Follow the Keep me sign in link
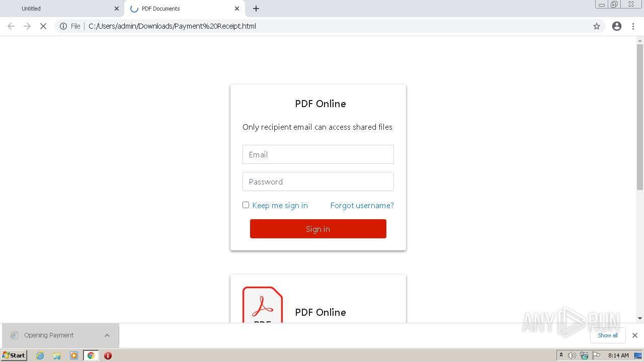The width and height of the screenshot is (644, 362). point(280,205)
